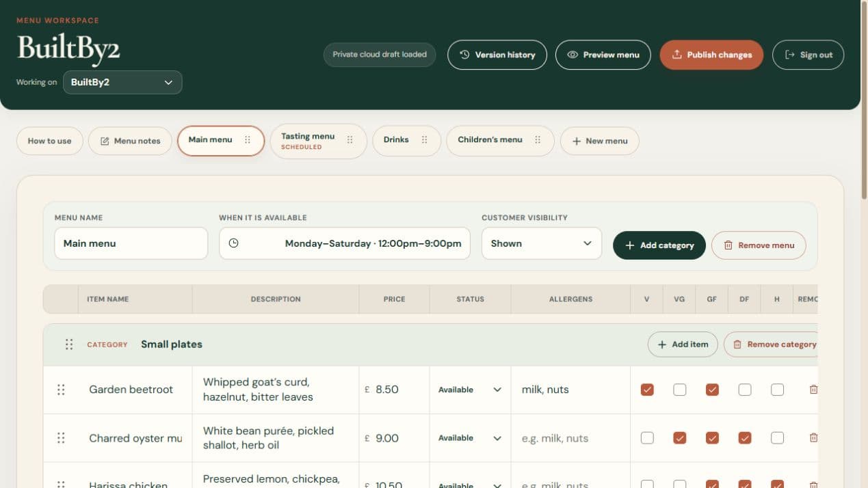
Task: Open Garden beetroot status dropdown
Action: point(470,390)
